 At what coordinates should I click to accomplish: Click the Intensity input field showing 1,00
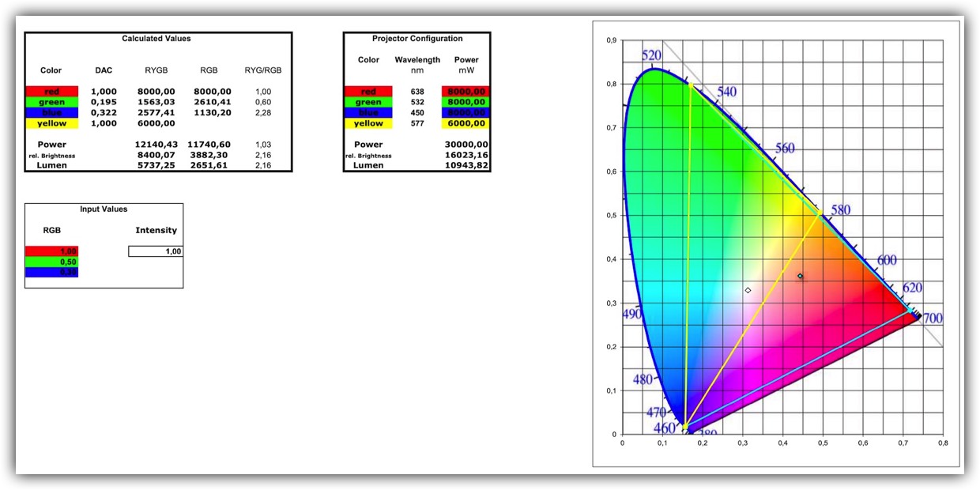[x=156, y=251]
